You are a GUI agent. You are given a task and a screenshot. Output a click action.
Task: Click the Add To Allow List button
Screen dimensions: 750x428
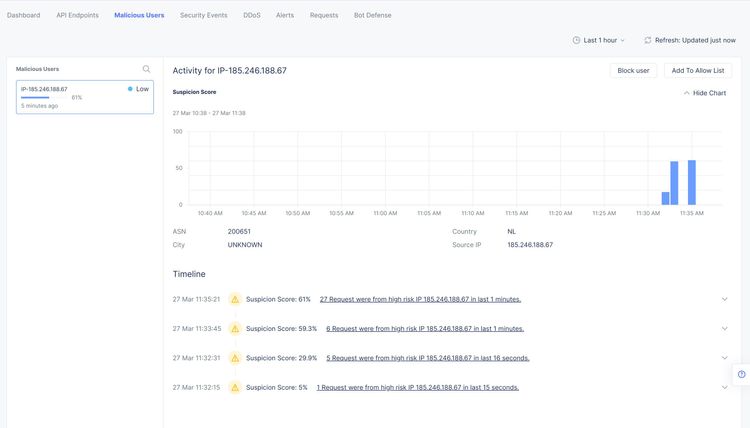[x=700, y=71]
